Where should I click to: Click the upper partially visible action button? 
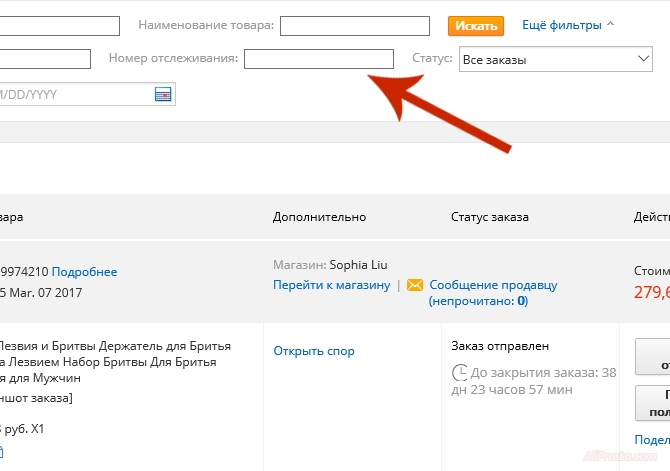[x=654, y=357]
